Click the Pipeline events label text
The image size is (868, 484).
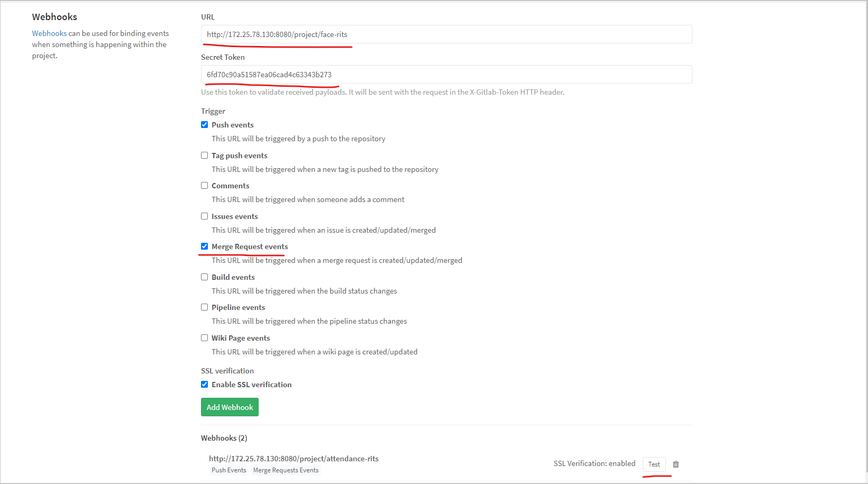(x=239, y=307)
